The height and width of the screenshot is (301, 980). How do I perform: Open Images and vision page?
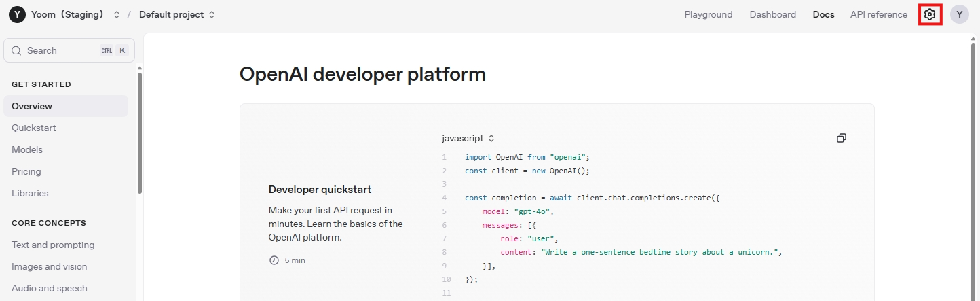pyautogui.click(x=50, y=266)
